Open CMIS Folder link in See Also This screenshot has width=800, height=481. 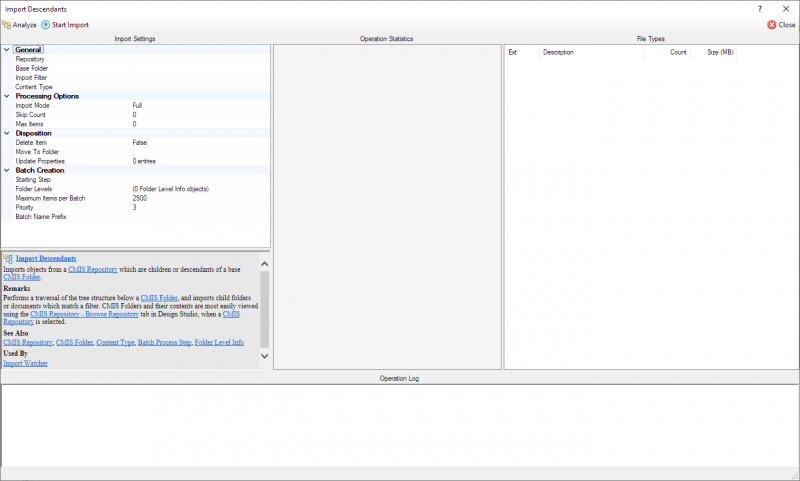click(x=74, y=342)
